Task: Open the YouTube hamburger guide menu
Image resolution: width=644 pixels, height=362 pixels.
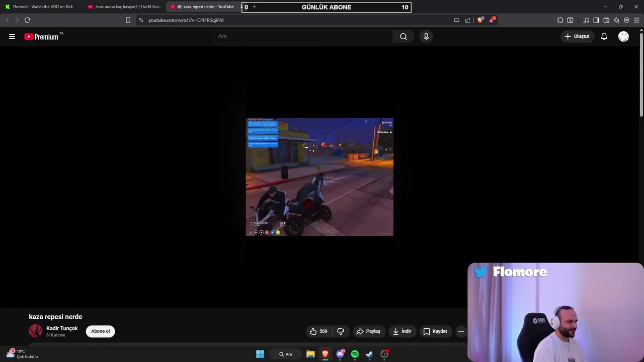Action: [12, 36]
